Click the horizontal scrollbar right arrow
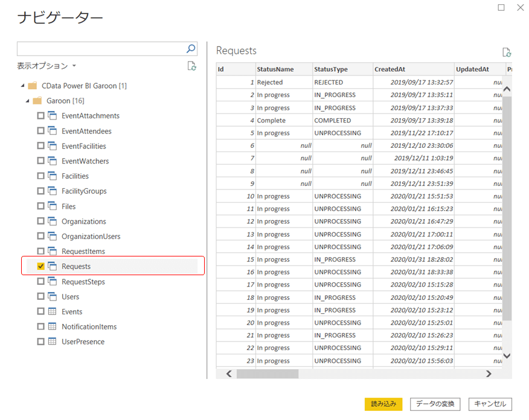 tap(489, 374)
